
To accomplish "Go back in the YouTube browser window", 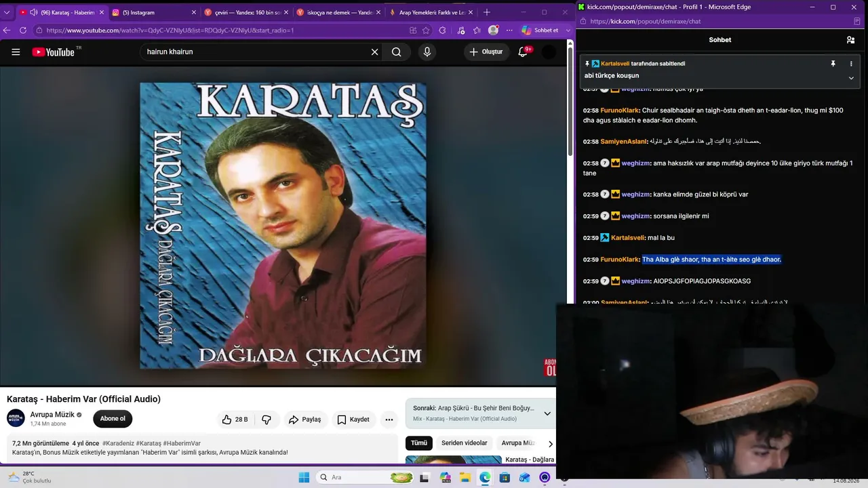I will pos(7,30).
